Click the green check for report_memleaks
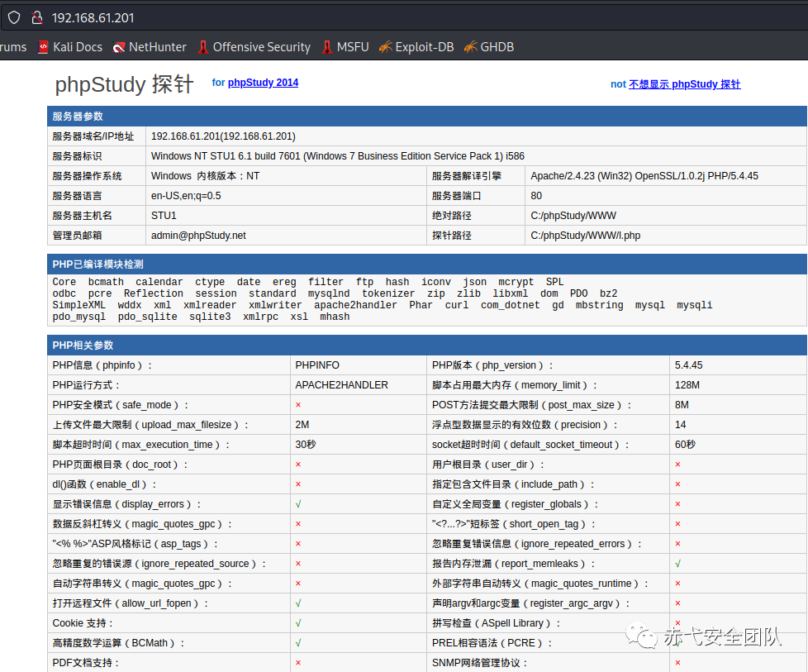This screenshot has width=808, height=672. [x=677, y=564]
